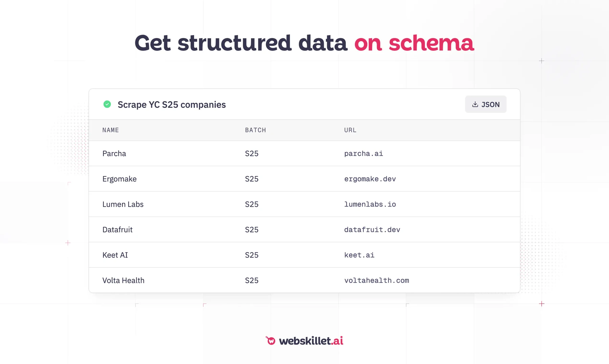609x364 pixels.
Task: Open the ergomake.dev URL
Action: click(x=370, y=179)
